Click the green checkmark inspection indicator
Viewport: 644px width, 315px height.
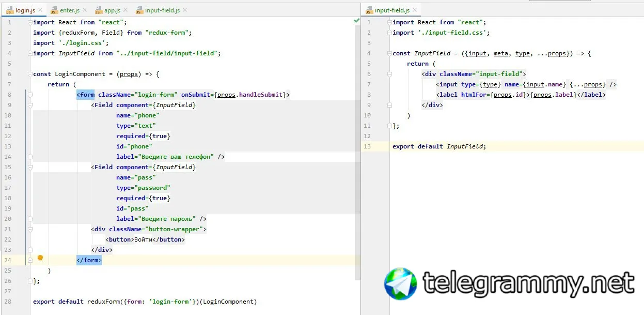356,21
